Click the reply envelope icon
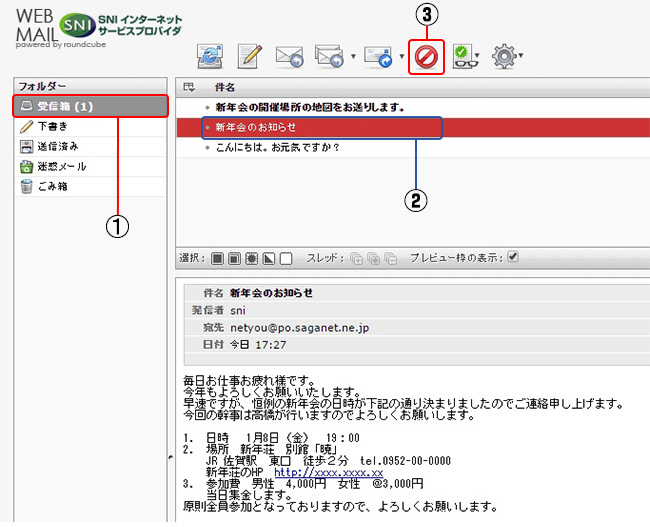650x527 pixels. point(289,56)
